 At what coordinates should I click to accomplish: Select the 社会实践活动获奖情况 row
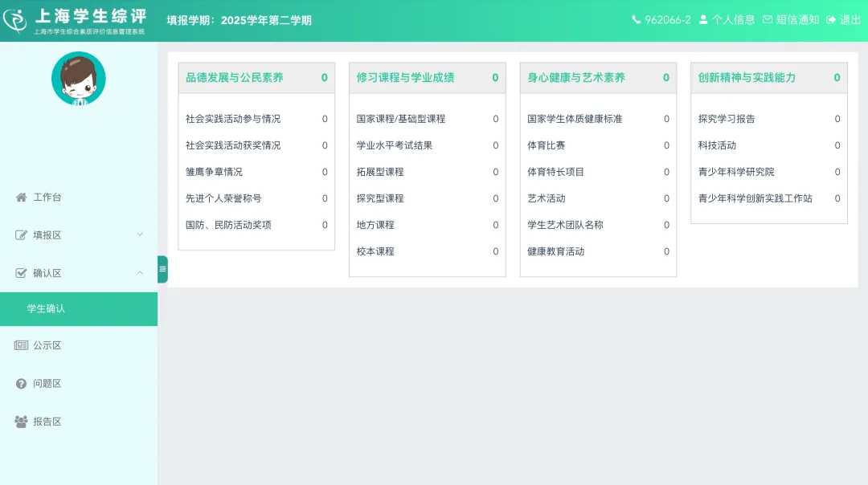pyautogui.click(x=256, y=145)
